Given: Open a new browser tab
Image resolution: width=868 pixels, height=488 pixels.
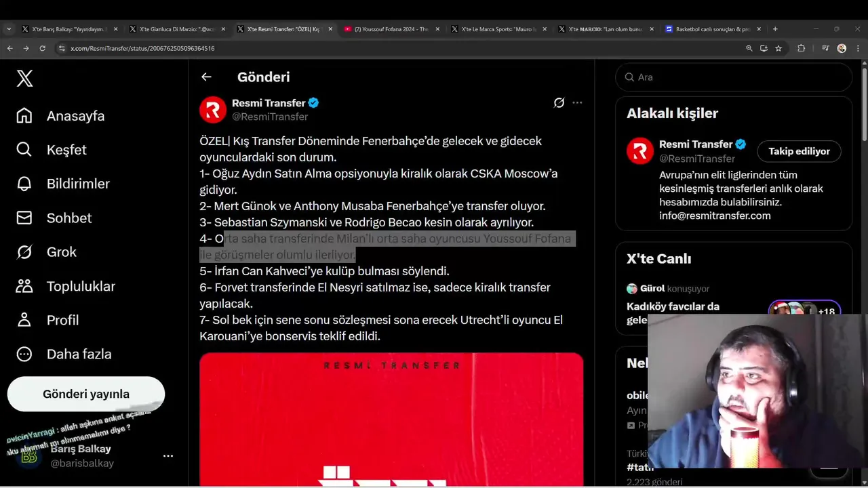Looking at the screenshot, I should click(775, 29).
